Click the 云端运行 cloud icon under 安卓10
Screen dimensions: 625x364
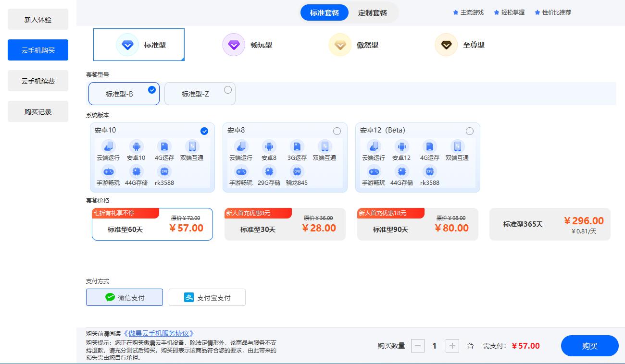[x=108, y=146]
